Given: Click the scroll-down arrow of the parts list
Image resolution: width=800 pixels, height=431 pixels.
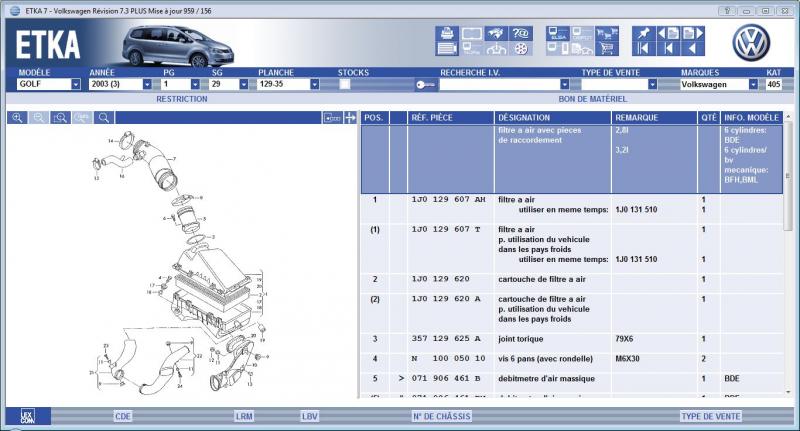Looking at the screenshot, I should pos(788,393).
